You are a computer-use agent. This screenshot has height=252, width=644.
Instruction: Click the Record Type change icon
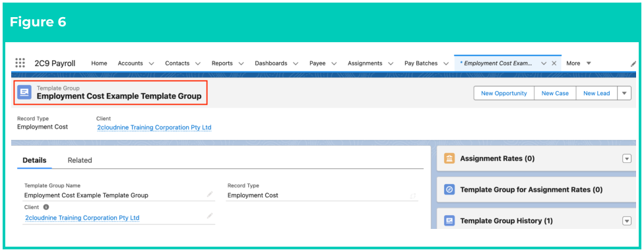coord(413,196)
